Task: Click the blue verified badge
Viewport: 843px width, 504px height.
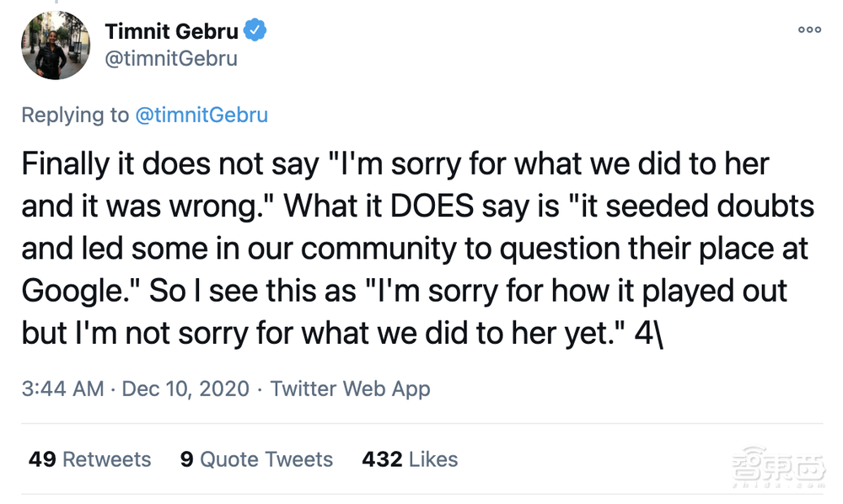Action: tap(255, 31)
